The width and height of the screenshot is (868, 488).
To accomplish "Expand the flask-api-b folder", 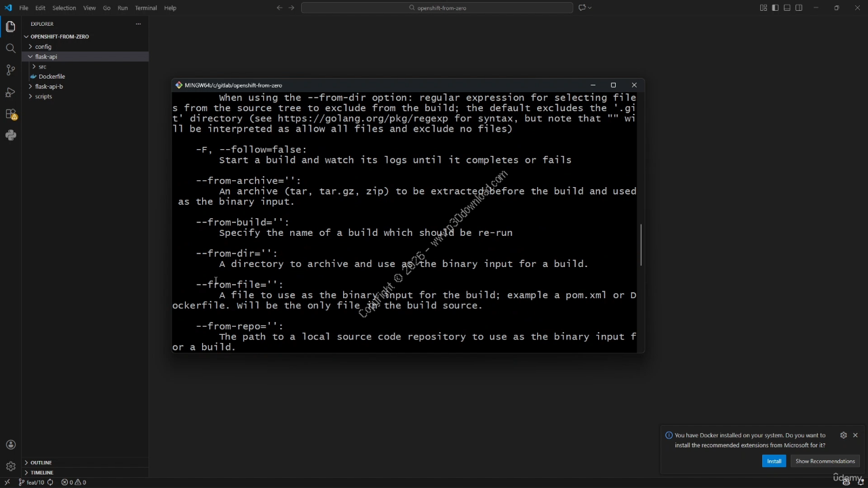I will point(49,87).
